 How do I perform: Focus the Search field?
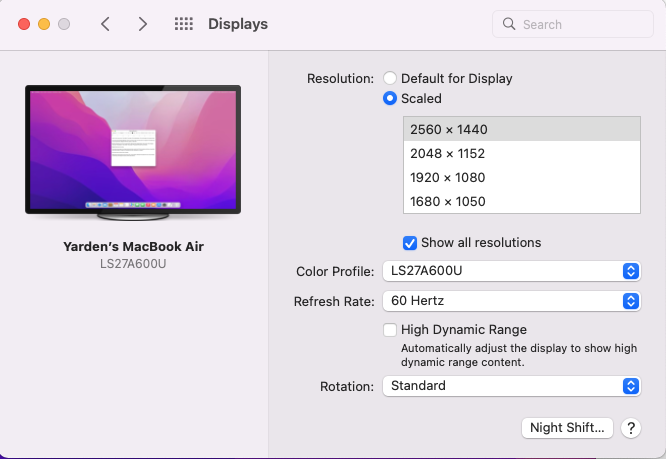coord(573,24)
